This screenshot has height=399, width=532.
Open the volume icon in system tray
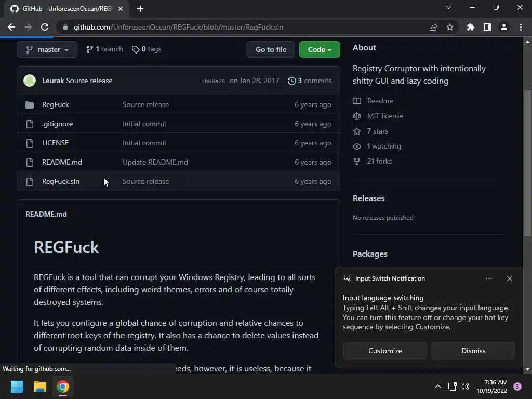(465, 387)
